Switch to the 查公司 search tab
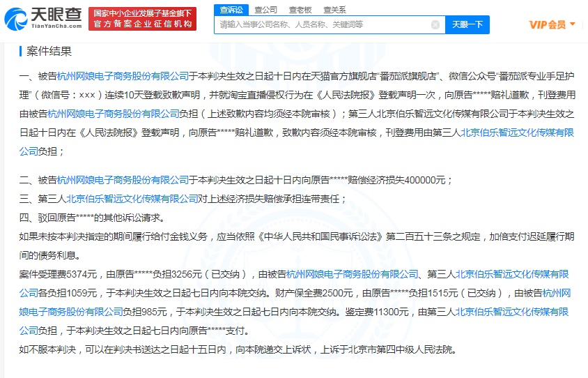Screen dimensions: 588x378 click(266, 10)
